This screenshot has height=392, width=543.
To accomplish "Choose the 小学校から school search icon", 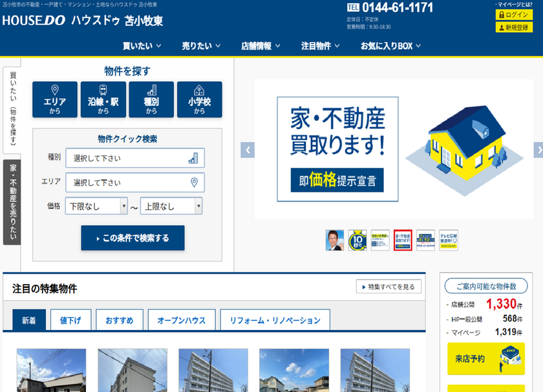I will (199, 99).
